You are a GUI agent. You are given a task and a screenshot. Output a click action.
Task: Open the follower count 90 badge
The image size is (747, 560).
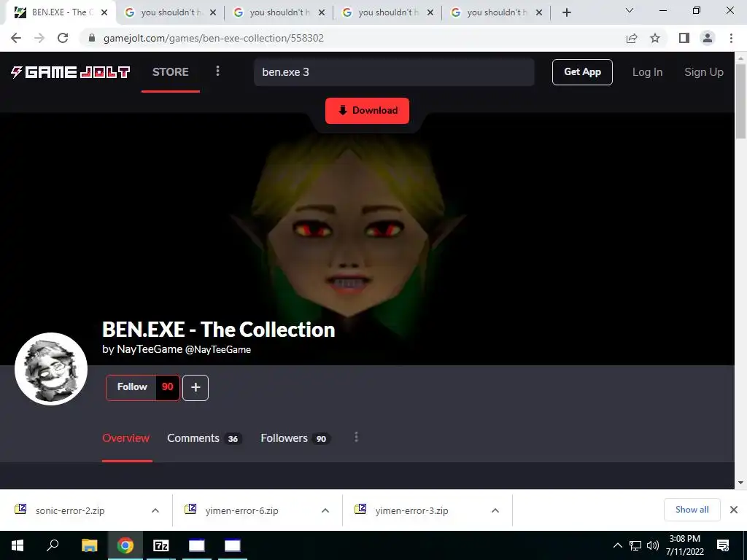[x=168, y=387]
